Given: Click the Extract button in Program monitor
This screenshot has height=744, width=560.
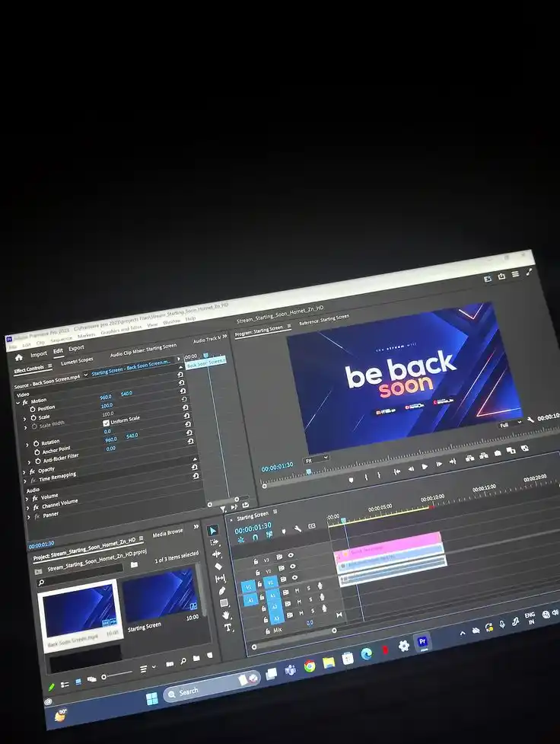Looking at the screenshot, I should [x=484, y=455].
